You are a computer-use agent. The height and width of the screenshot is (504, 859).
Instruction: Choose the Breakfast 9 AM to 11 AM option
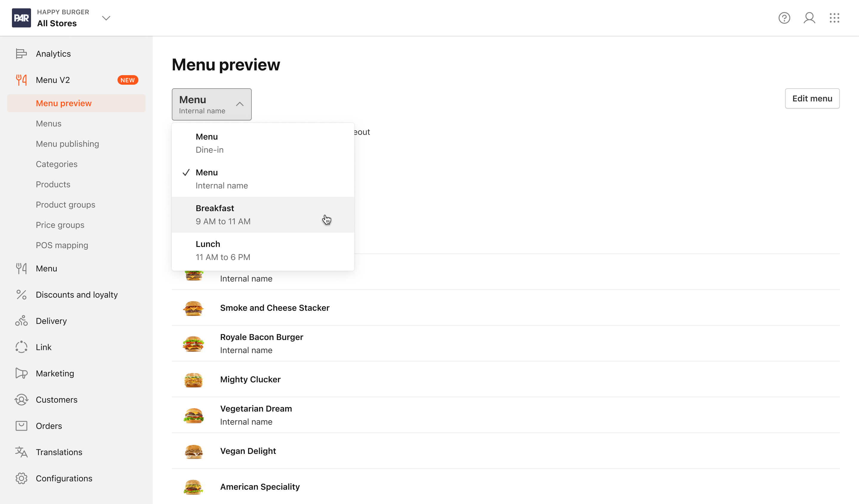(x=263, y=215)
